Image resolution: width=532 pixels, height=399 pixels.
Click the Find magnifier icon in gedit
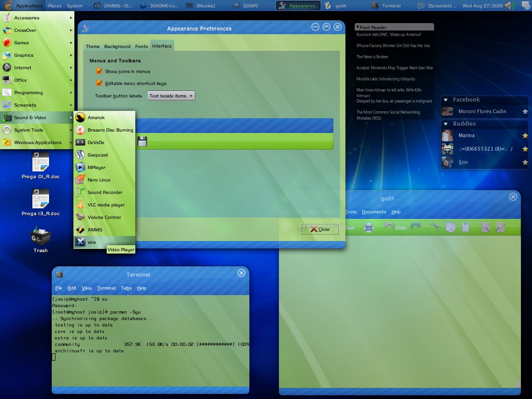click(x=485, y=227)
